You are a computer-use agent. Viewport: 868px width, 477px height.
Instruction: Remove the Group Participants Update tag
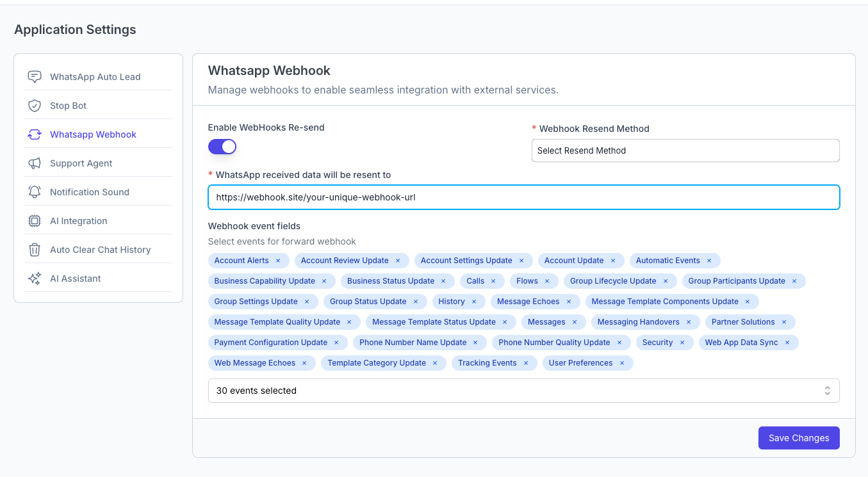(794, 281)
